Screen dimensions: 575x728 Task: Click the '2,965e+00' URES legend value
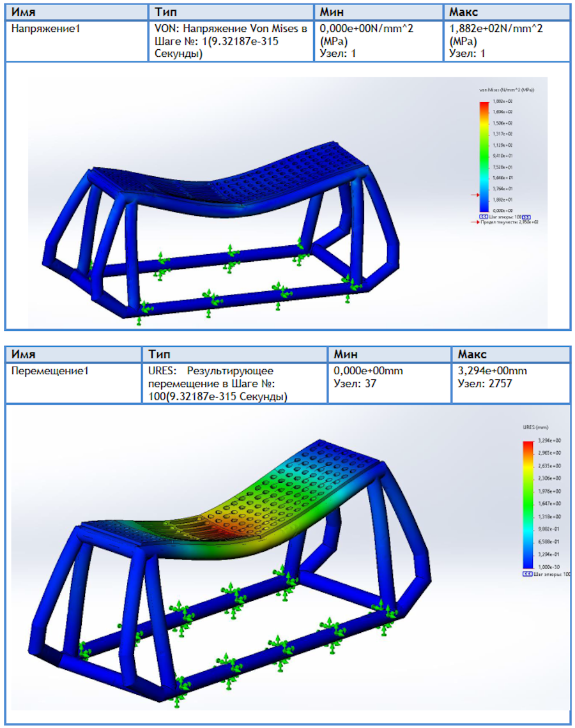coord(549,453)
